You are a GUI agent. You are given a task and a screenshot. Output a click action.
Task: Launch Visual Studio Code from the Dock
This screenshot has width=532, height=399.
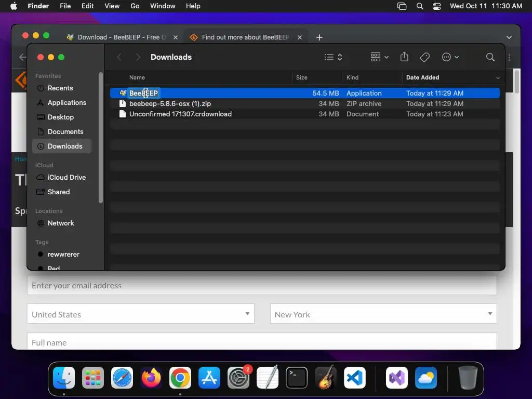click(x=355, y=377)
